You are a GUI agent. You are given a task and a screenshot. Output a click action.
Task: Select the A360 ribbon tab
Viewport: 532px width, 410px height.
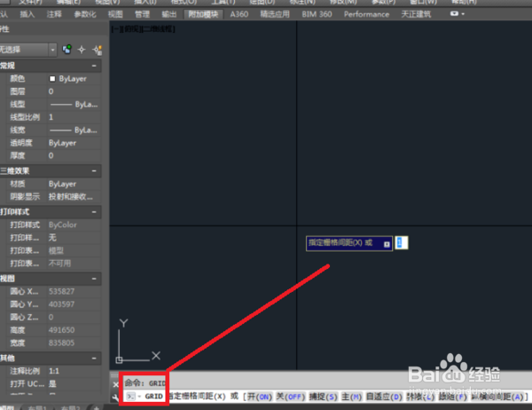pyautogui.click(x=239, y=14)
